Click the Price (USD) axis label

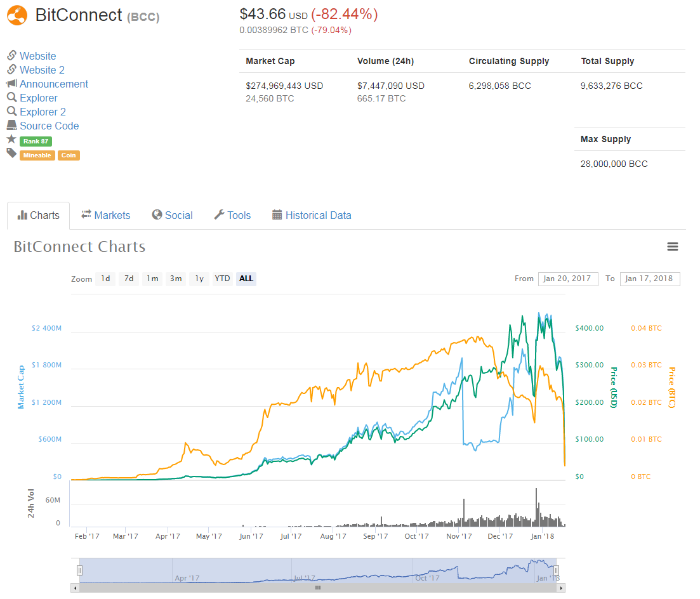(x=614, y=388)
